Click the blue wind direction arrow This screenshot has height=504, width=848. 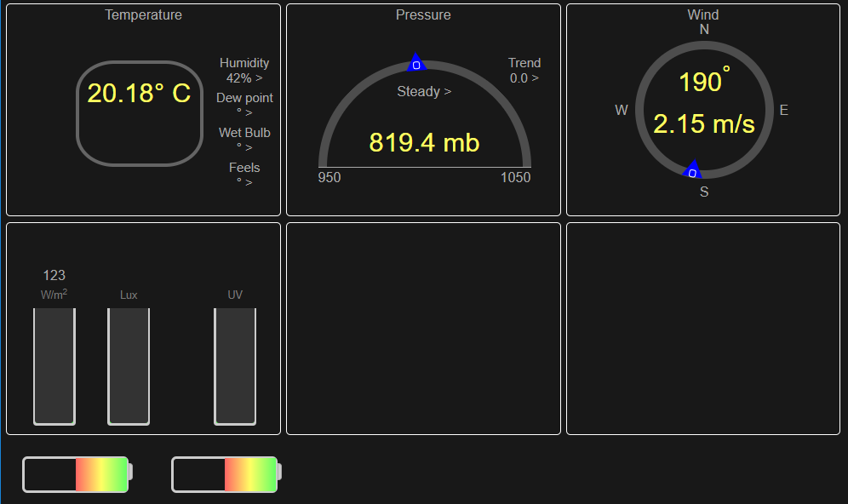(693, 170)
